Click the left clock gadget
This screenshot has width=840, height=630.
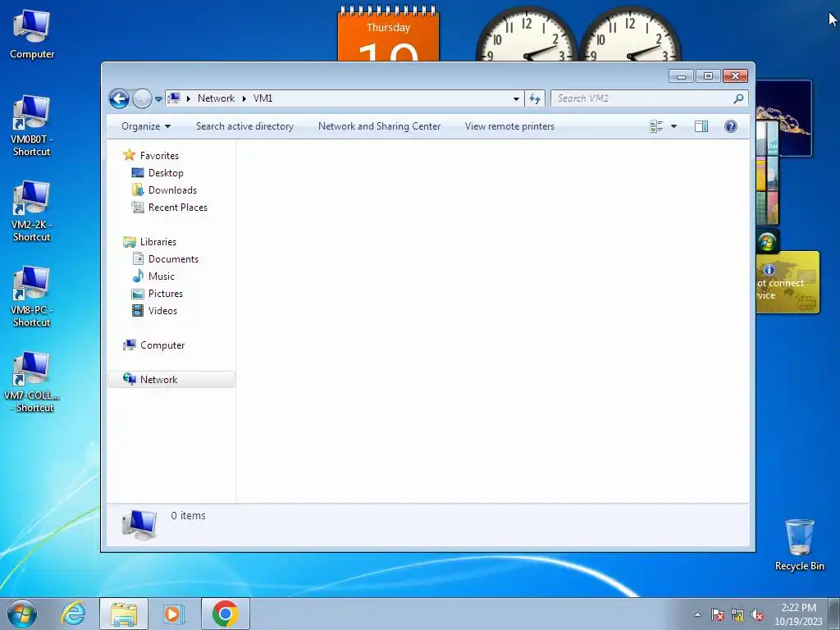click(x=526, y=34)
